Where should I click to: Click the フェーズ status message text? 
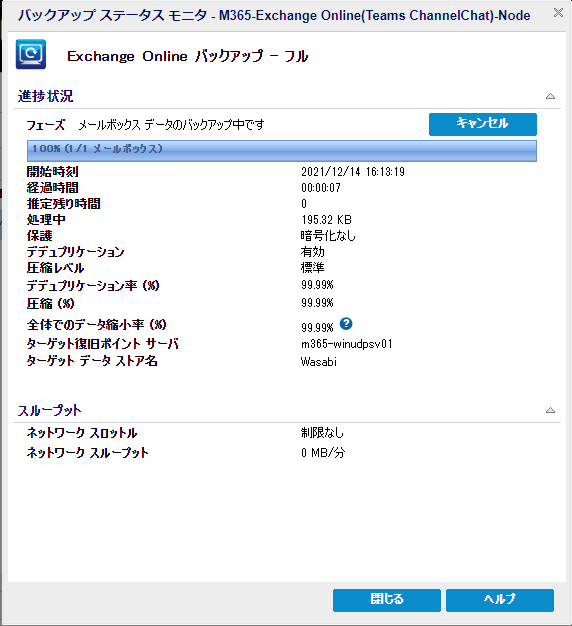click(171, 125)
